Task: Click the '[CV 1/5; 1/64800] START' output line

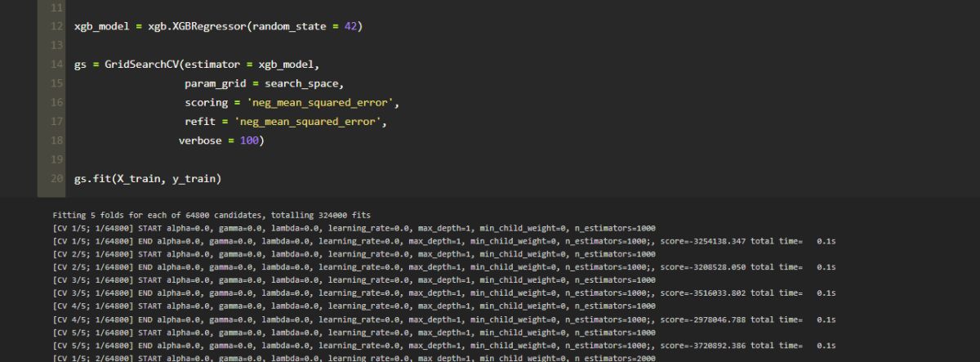Action: pyautogui.click(x=354, y=227)
